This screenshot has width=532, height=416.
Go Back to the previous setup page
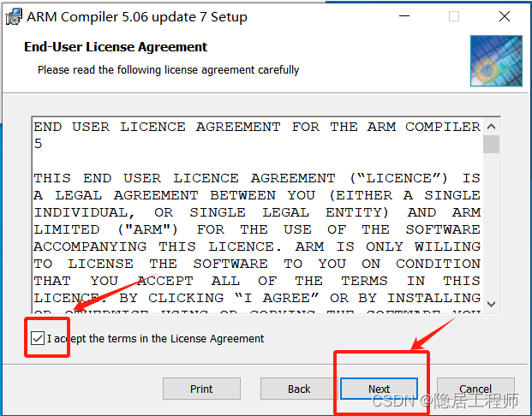pos(299,389)
